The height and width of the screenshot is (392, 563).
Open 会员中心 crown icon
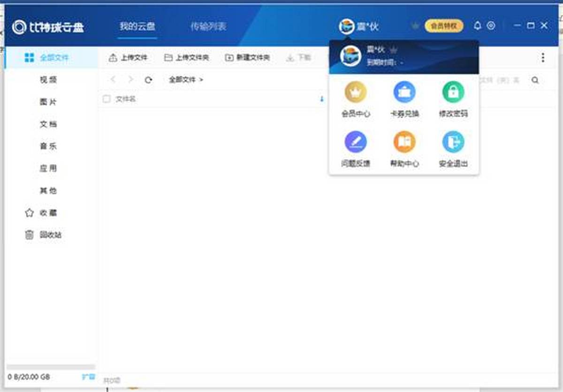pyautogui.click(x=356, y=92)
